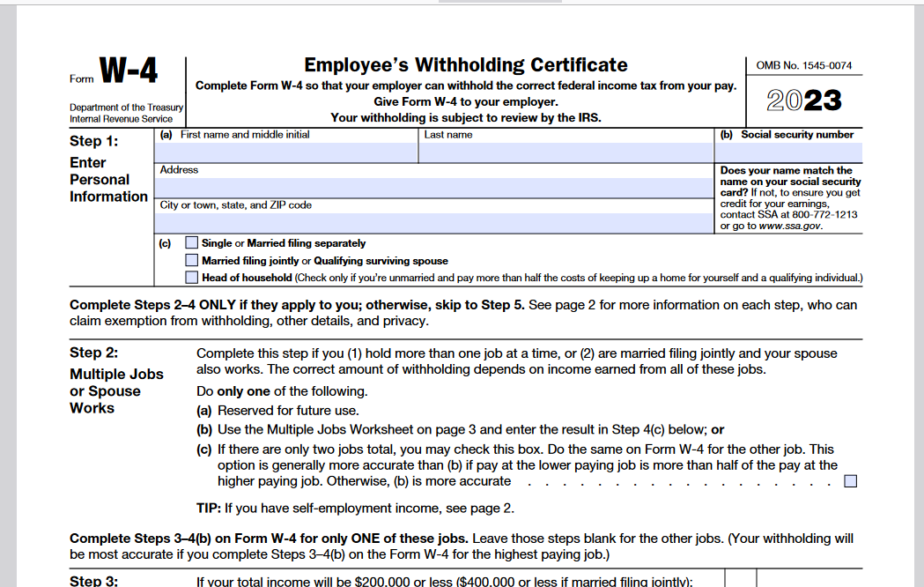The image size is (924, 587).
Task: Click 'Do only one of the following.' text
Action: (x=282, y=391)
